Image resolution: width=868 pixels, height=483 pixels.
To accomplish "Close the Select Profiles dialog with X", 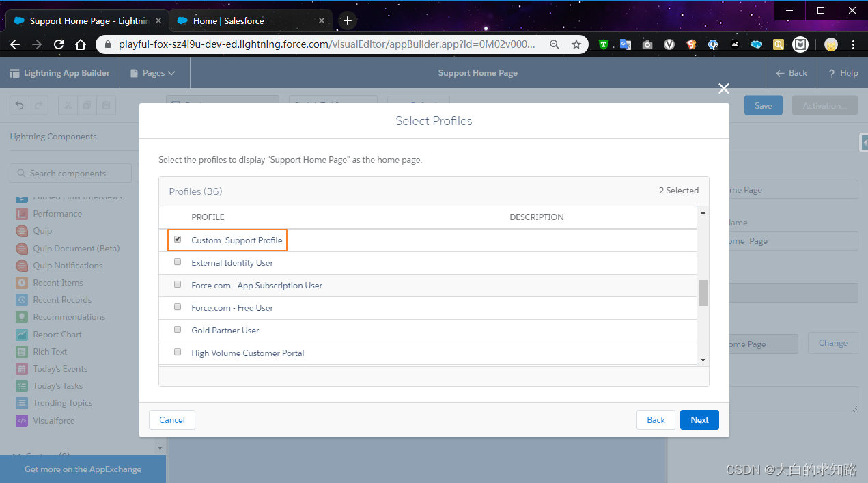I will pos(724,88).
